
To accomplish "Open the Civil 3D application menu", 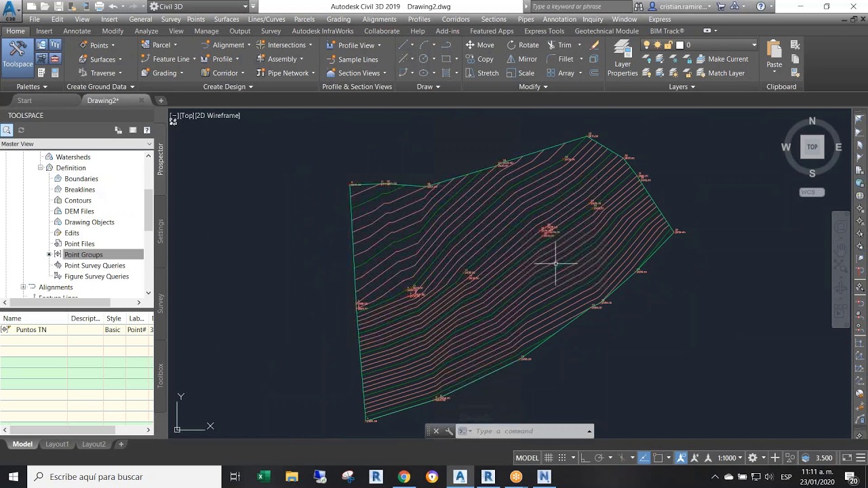I will 9,9.
